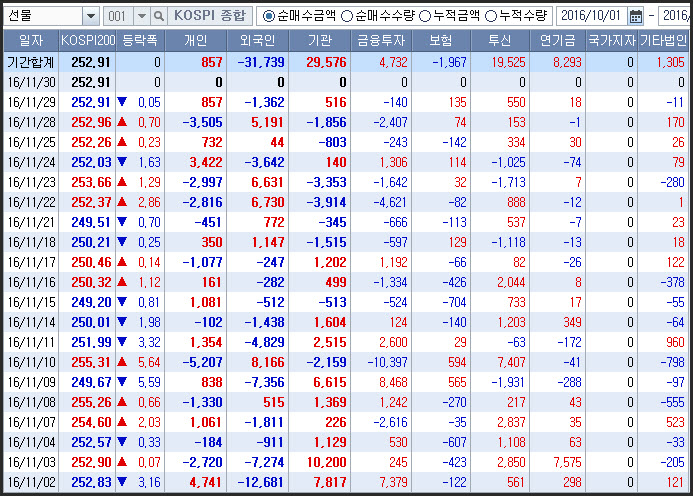Click the change value 5.64

click(149, 362)
